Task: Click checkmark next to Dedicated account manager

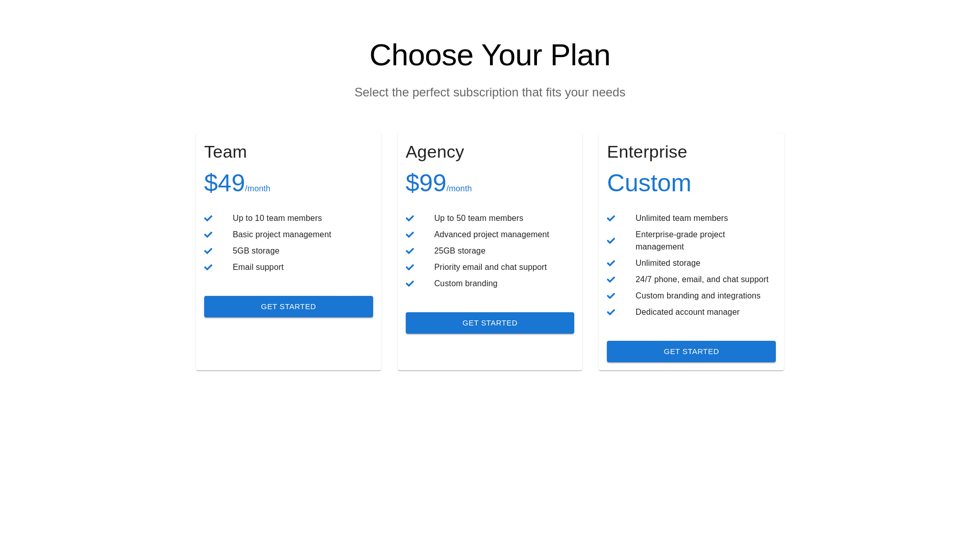Action: click(611, 312)
